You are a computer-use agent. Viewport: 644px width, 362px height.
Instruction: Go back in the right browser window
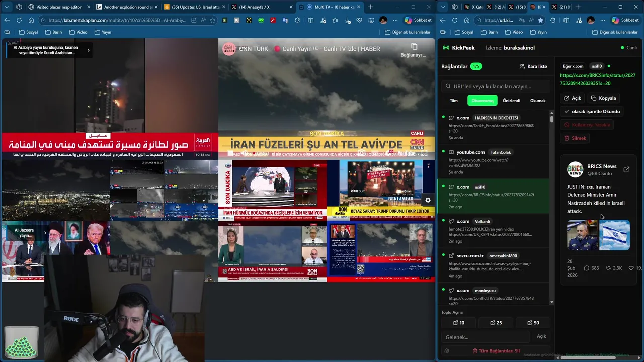(443, 20)
